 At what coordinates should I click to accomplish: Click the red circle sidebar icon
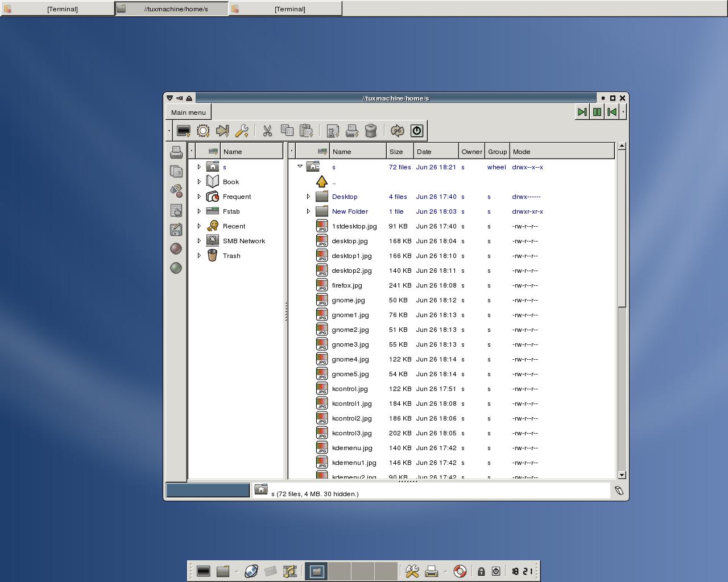(176, 248)
